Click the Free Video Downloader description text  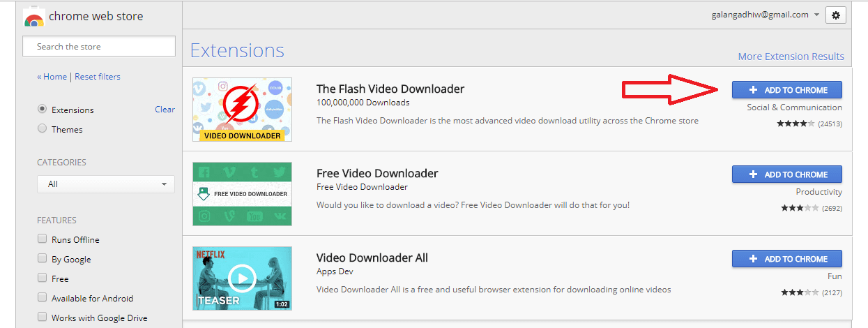point(473,205)
